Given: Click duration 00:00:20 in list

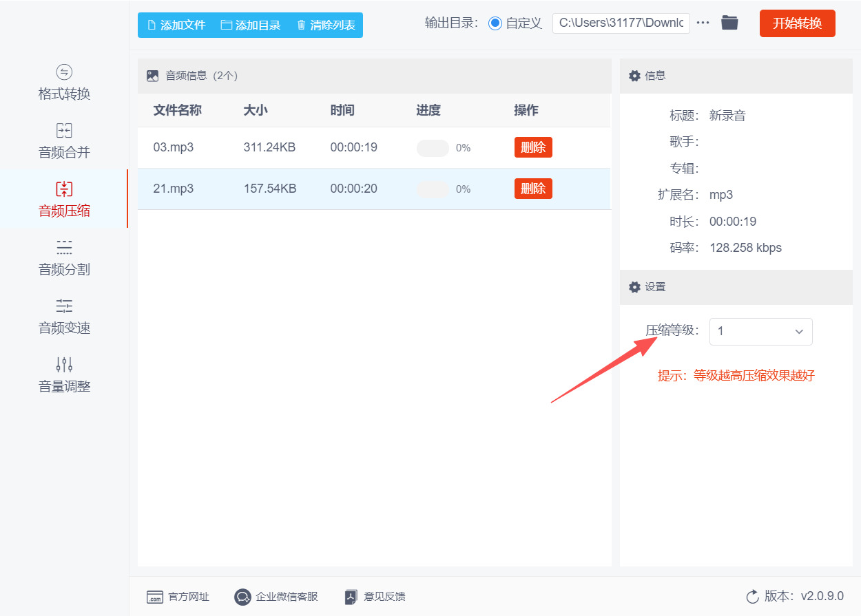Looking at the screenshot, I should pos(353,189).
